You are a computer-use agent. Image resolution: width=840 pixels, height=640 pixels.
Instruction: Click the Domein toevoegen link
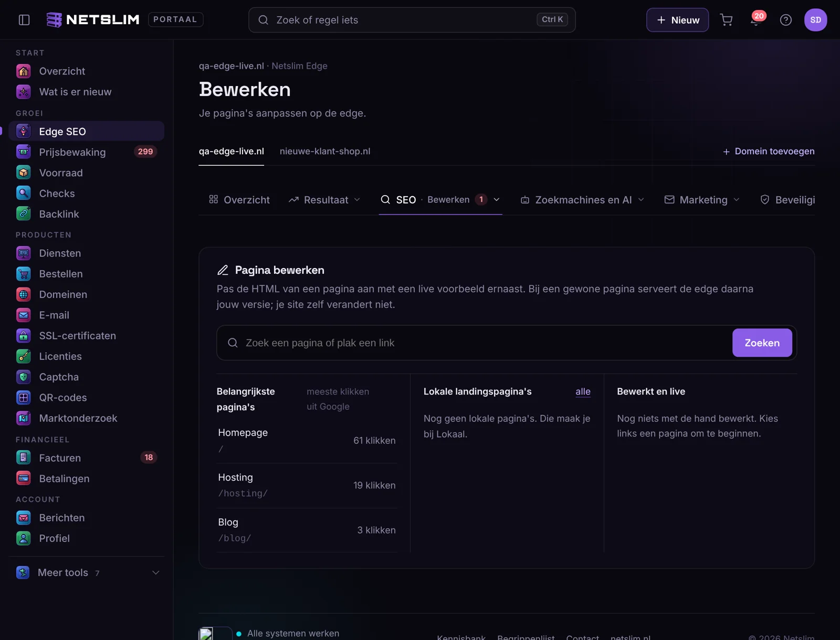[769, 151]
